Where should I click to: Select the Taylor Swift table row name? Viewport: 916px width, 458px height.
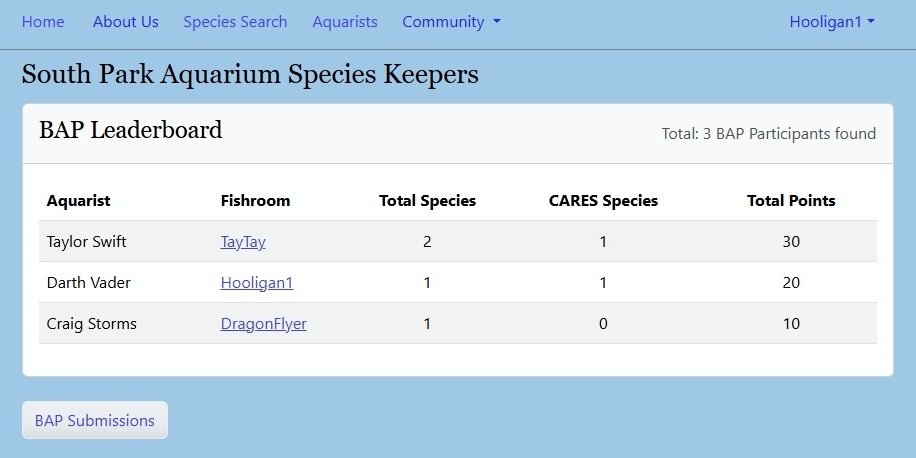coord(86,242)
